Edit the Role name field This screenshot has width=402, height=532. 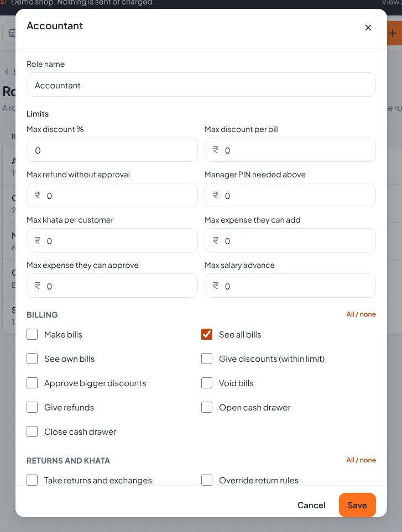201,85
